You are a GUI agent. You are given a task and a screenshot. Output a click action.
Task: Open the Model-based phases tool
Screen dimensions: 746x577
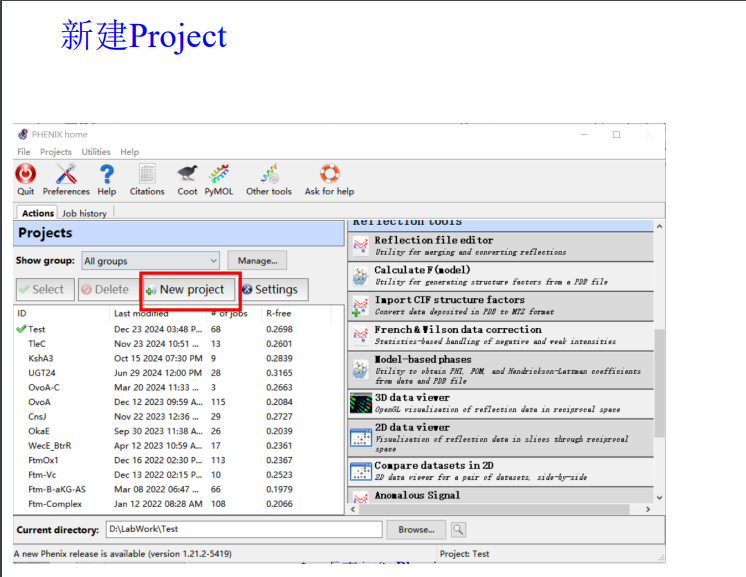click(x=501, y=370)
